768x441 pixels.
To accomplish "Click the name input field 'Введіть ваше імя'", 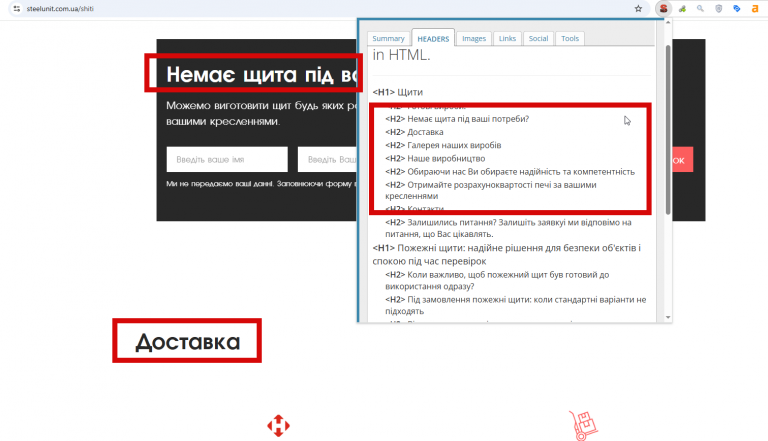I will (227, 159).
